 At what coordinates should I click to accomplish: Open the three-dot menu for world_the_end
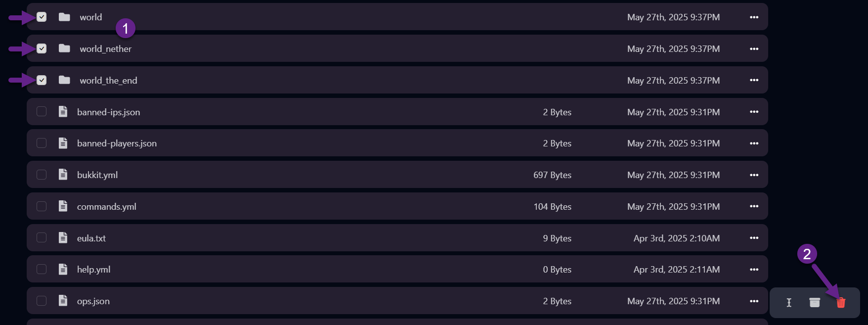click(x=754, y=80)
